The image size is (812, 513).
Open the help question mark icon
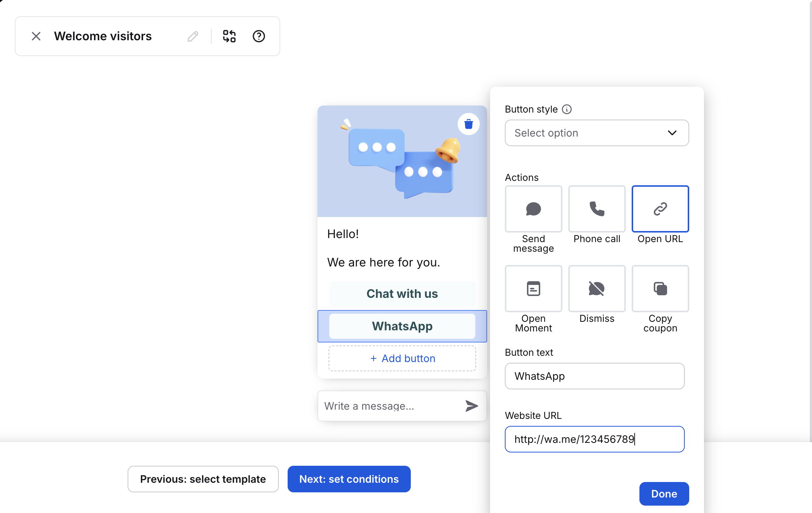pos(258,36)
